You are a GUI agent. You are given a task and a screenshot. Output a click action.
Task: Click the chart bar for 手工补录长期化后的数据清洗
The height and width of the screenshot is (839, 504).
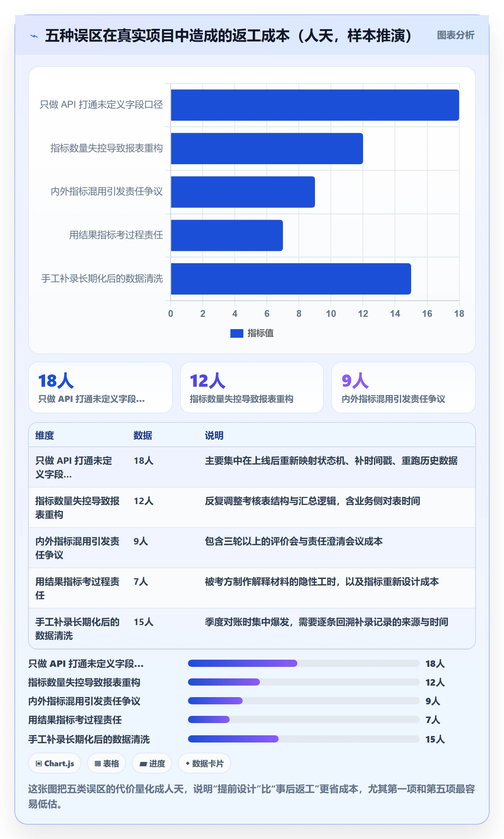coord(291,279)
